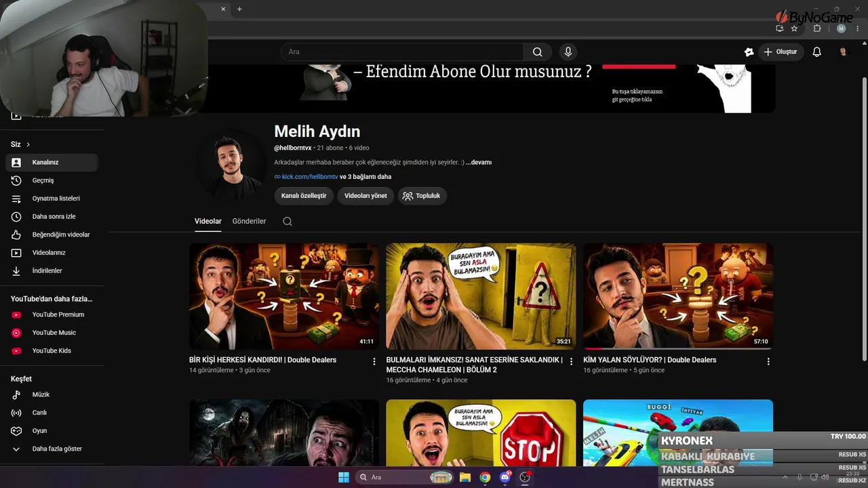
Task: Bookmark this page with the star icon
Action: (x=794, y=28)
